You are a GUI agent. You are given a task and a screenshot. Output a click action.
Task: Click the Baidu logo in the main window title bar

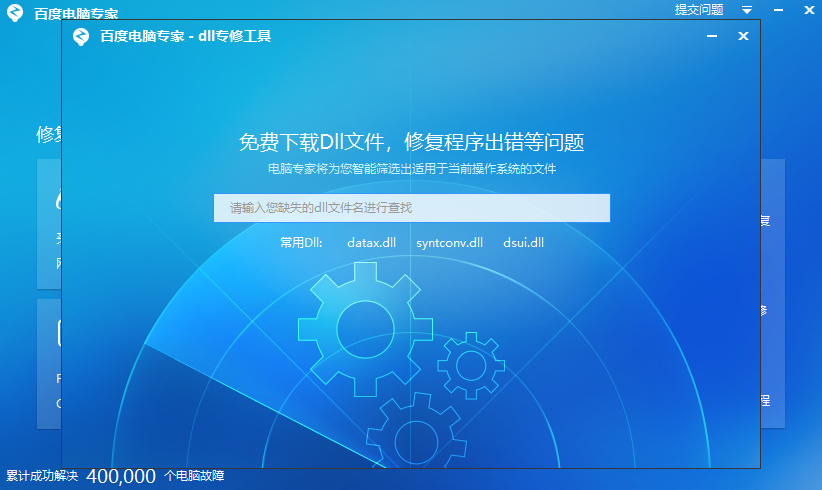pyautogui.click(x=15, y=13)
